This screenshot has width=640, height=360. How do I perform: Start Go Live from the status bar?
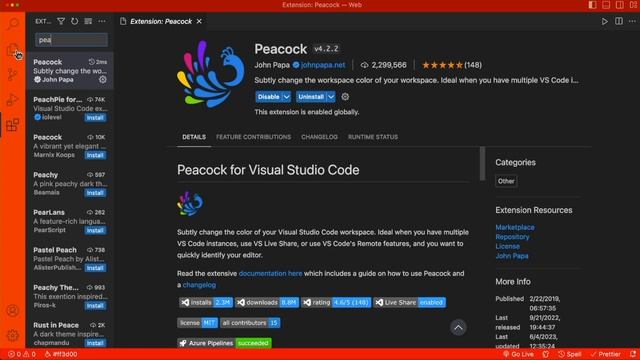pyautogui.click(x=518, y=354)
